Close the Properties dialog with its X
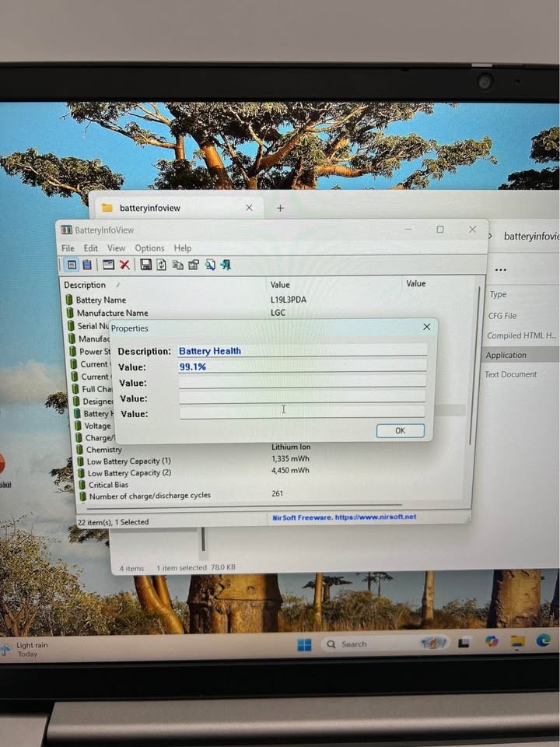This screenshot has height=747, width=560. [427, 326]
